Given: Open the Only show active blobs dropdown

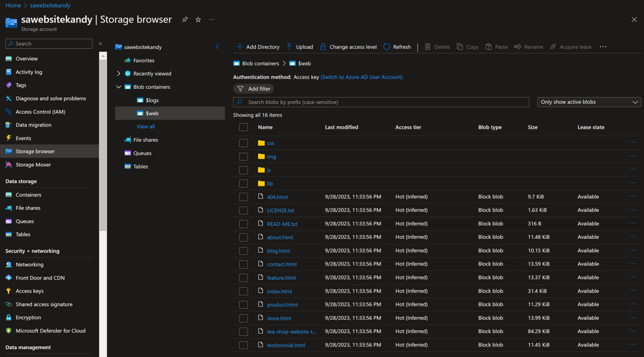Looking at the screenshot, I should click(589, 102).
